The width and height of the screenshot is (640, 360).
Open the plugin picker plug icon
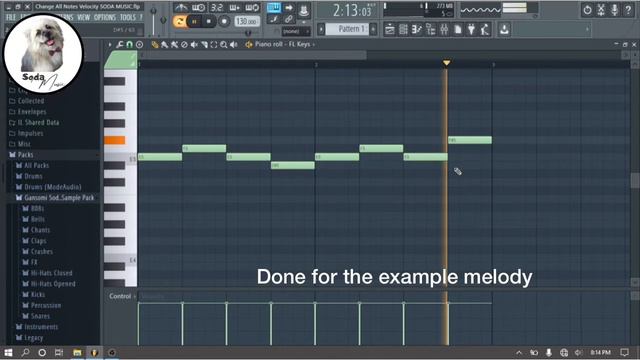[471, 29]
